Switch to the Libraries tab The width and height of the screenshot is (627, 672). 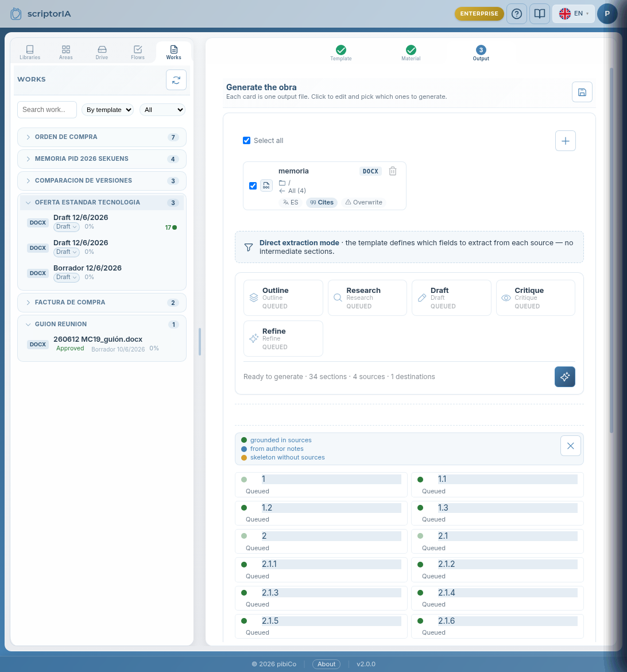click(x=30, y=52)
